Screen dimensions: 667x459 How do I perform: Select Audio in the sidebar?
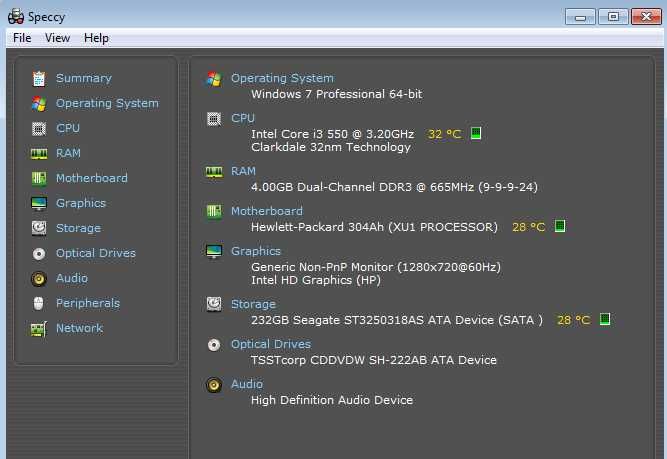pyautogui.click(x=72, y=278)
